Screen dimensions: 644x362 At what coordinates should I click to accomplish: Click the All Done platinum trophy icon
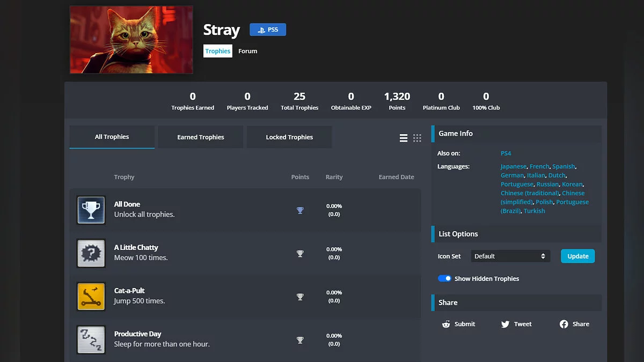[x=91, y=210]
